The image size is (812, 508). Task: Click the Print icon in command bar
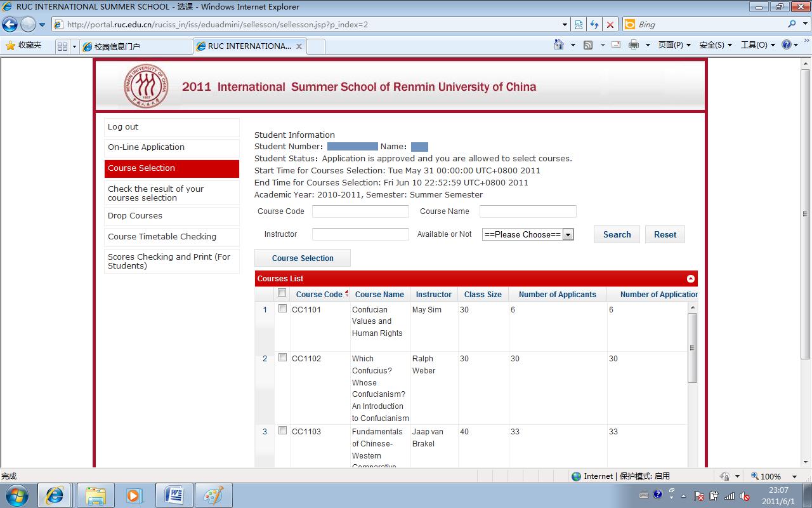[633, 45]
